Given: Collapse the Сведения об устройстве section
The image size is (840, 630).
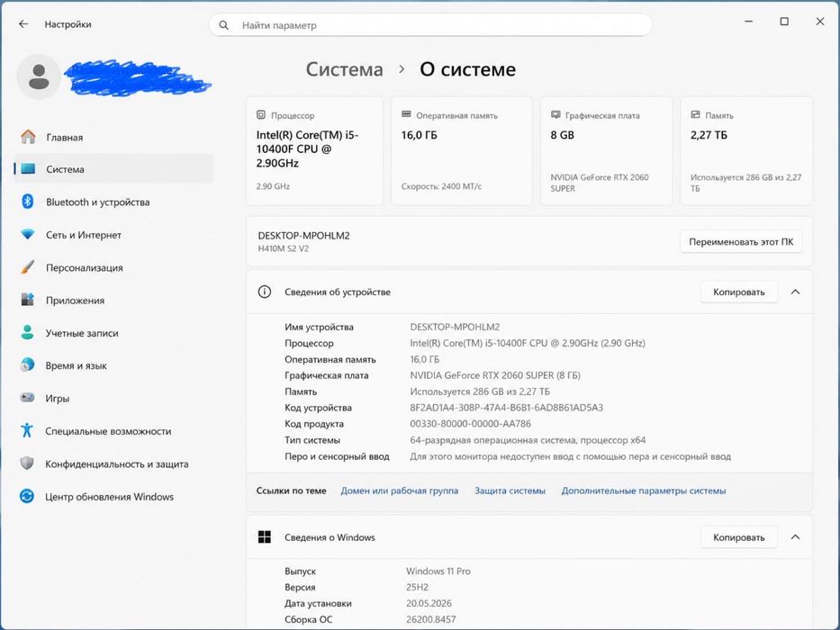Looking at the screenshot, I should [x=796, y=292].
